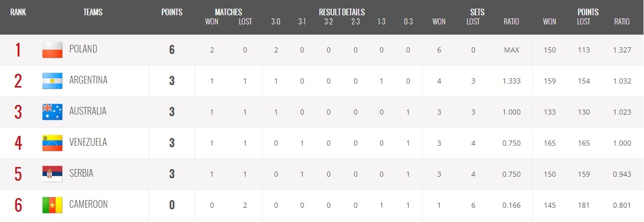Open the POLAND team link
The width and height of the screenshot is (644, 222).
pos(83,49)
